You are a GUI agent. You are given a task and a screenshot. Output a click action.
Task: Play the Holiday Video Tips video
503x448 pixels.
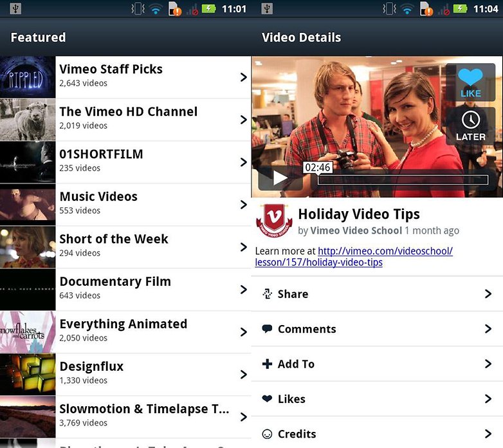[x=280, y=178]
